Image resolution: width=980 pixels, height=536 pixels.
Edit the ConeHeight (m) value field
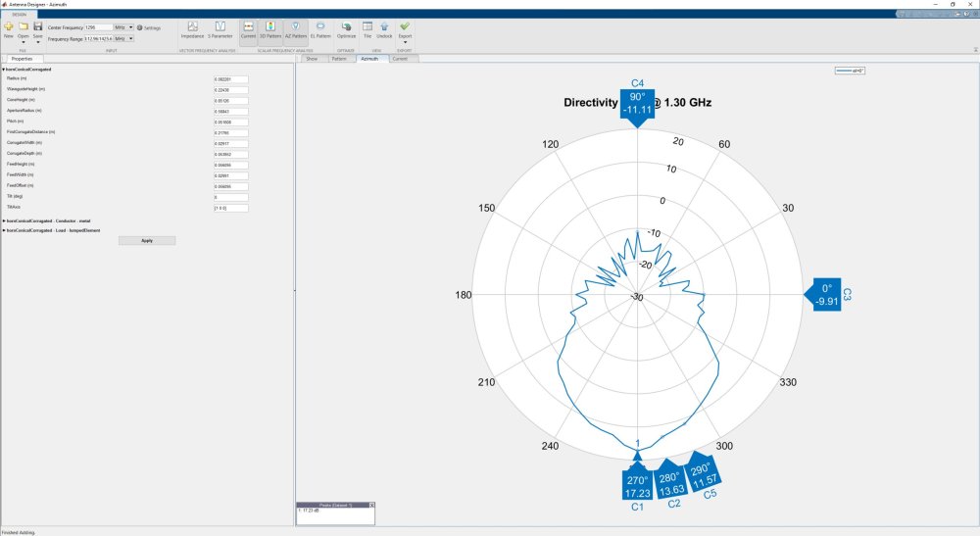(230, 101)
